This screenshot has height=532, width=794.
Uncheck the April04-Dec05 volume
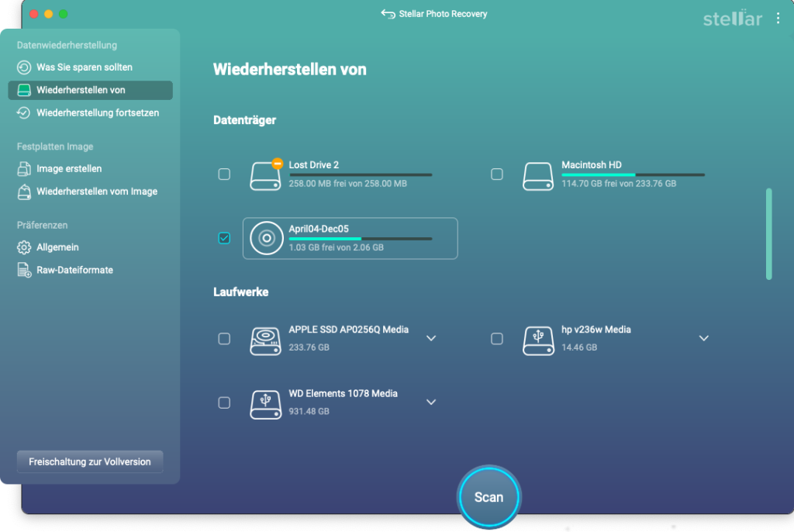coord(224,238)
